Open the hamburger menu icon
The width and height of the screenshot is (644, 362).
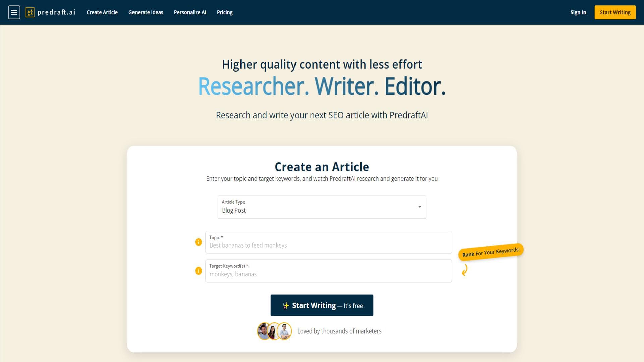14,12
